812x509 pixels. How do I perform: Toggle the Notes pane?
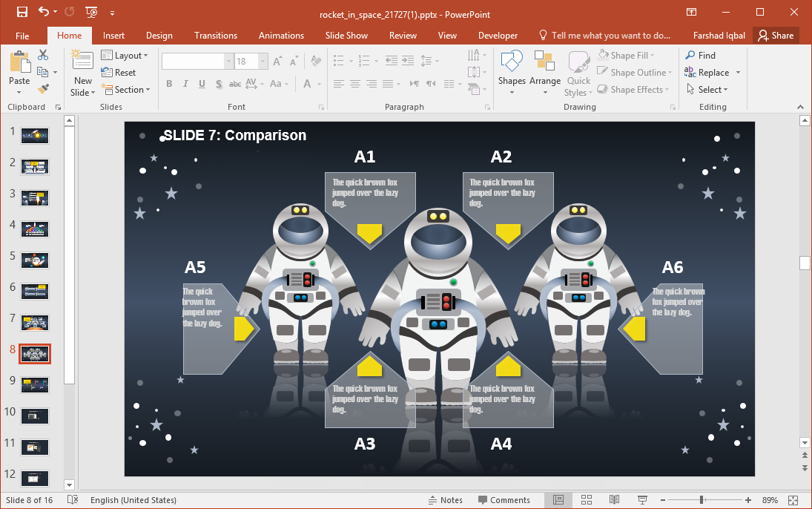pyautogui.click(x=445, y=500)
